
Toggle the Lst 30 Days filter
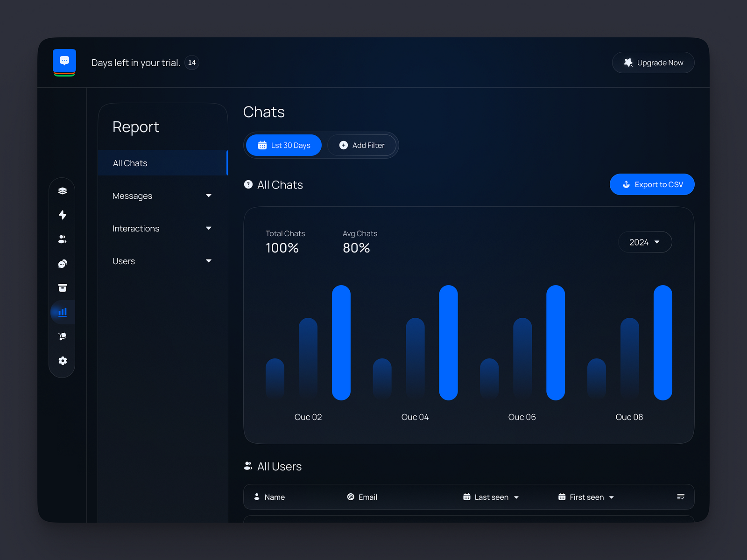click(283, 145)
